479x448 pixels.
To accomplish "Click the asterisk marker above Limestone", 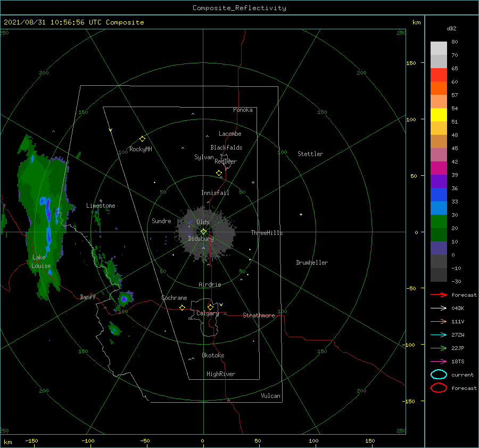I will (x=101, y=201).
